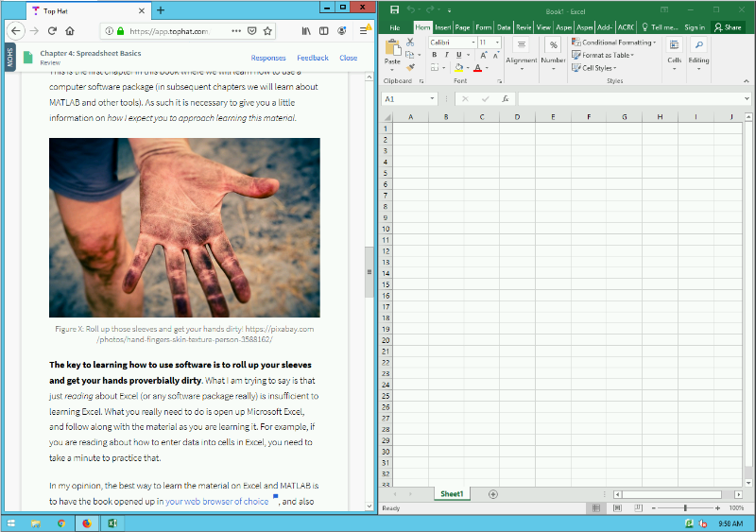The image size is (756, 532).
Task: Open the Responses link in Top Hat
Action: click(268, 58)
